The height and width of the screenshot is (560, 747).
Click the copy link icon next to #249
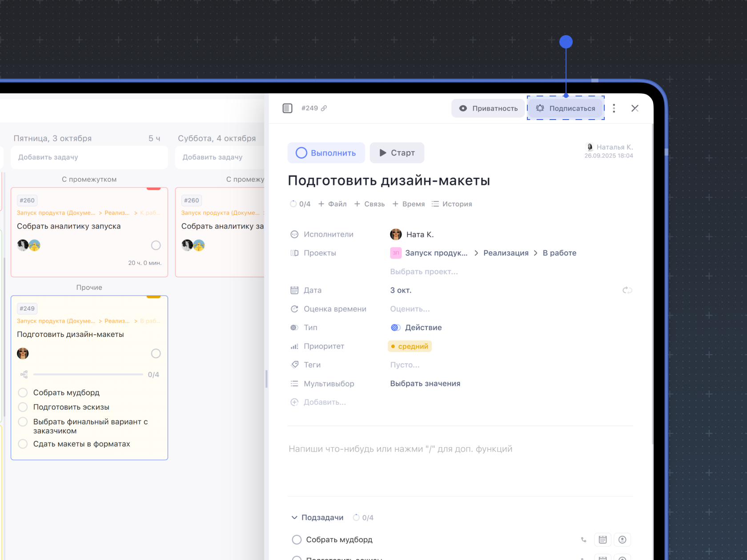[x=324, y=108]
